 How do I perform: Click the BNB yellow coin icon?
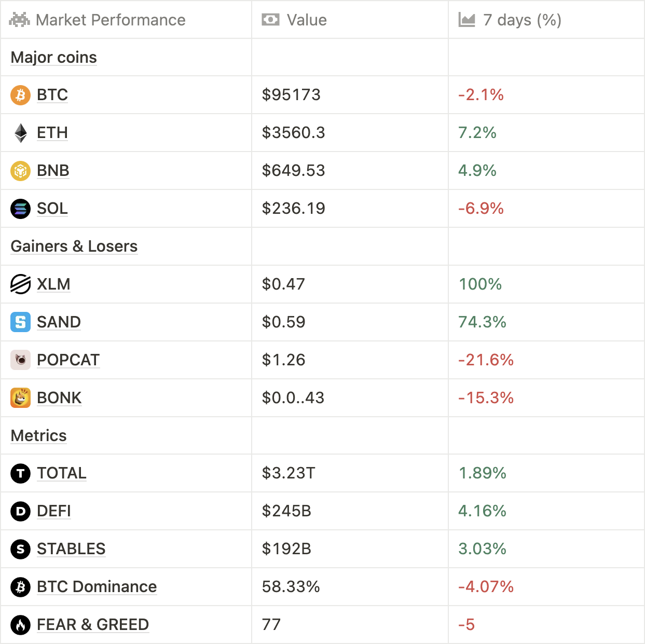[x=20, y=171]
